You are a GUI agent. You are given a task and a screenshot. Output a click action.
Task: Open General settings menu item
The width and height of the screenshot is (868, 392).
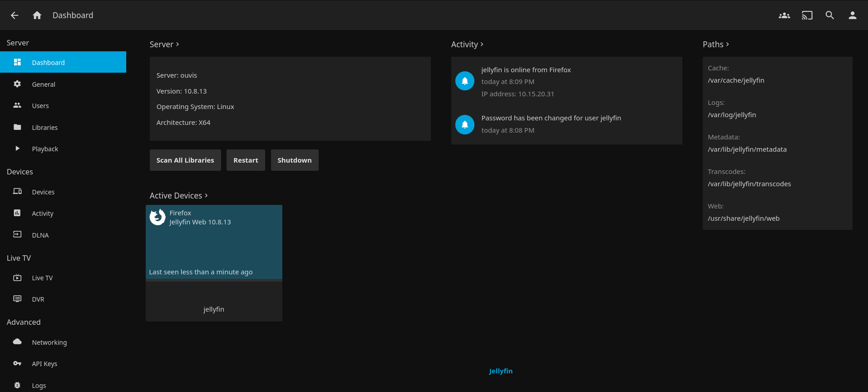point(63,84)
